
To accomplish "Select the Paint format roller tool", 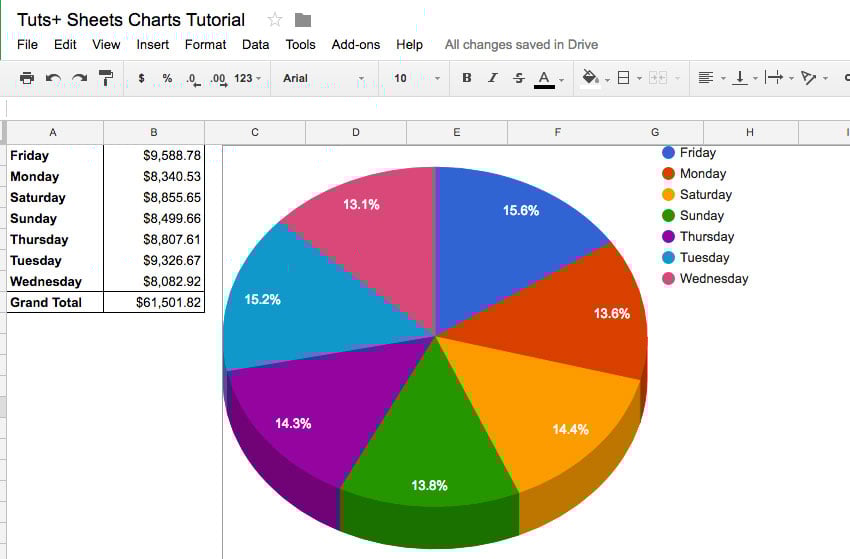I will coord(105,78).
